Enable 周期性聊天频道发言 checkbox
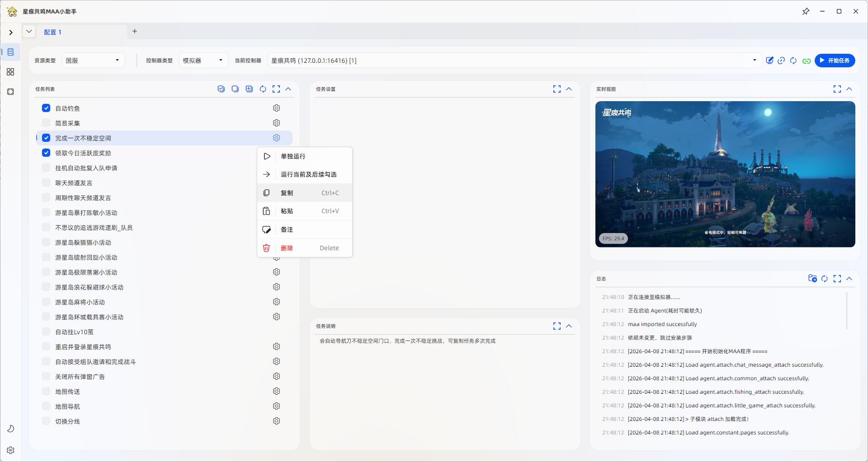Screen dimensions: 868x462 [x=46, y=197]
